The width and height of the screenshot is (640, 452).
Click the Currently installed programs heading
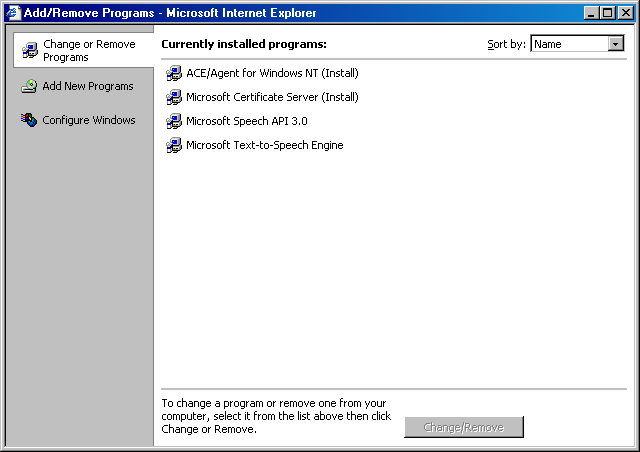[244, 44]
